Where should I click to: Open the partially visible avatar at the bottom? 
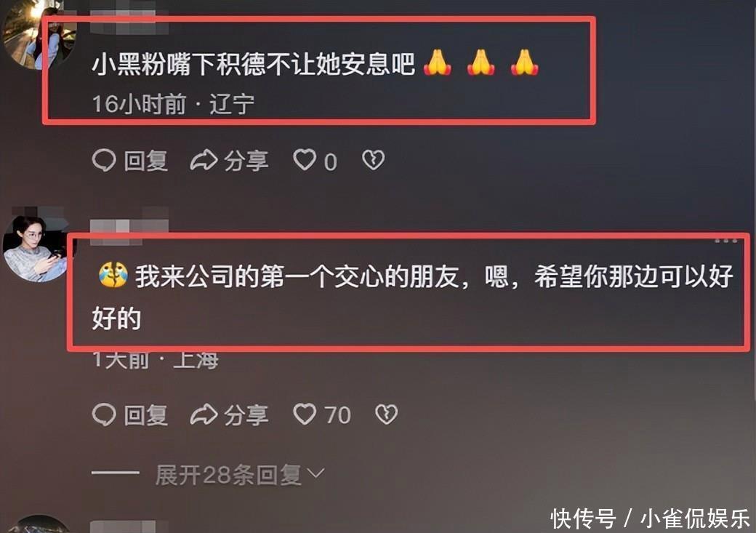tap(41, 524)
